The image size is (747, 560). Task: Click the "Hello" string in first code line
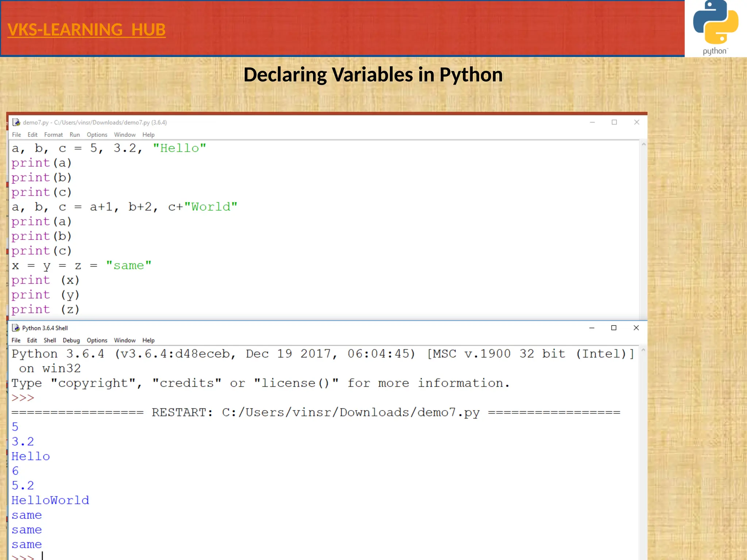179,148
